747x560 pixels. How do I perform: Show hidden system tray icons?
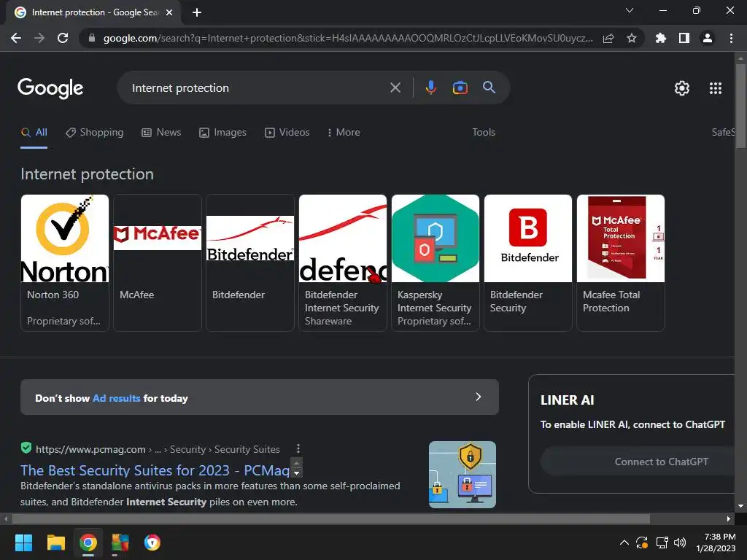coord(624,542)
